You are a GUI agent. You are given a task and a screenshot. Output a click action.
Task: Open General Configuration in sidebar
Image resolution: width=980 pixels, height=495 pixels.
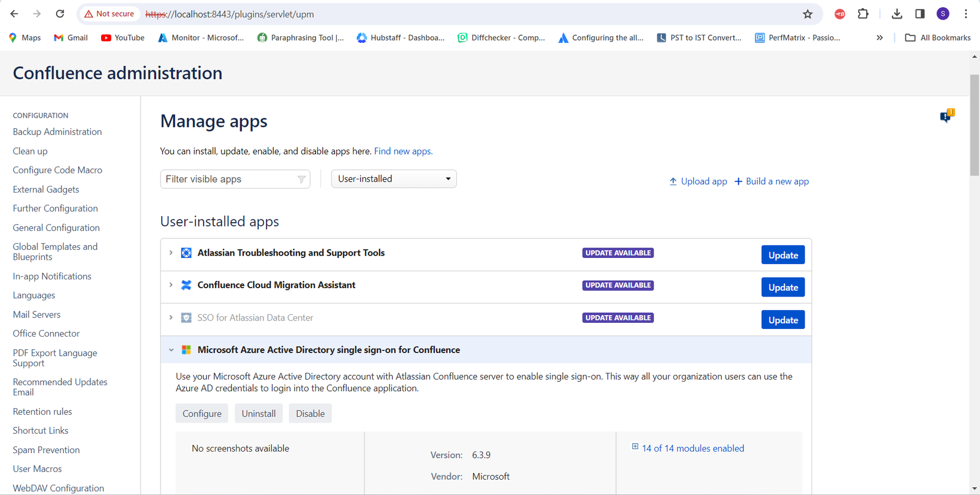56,228
